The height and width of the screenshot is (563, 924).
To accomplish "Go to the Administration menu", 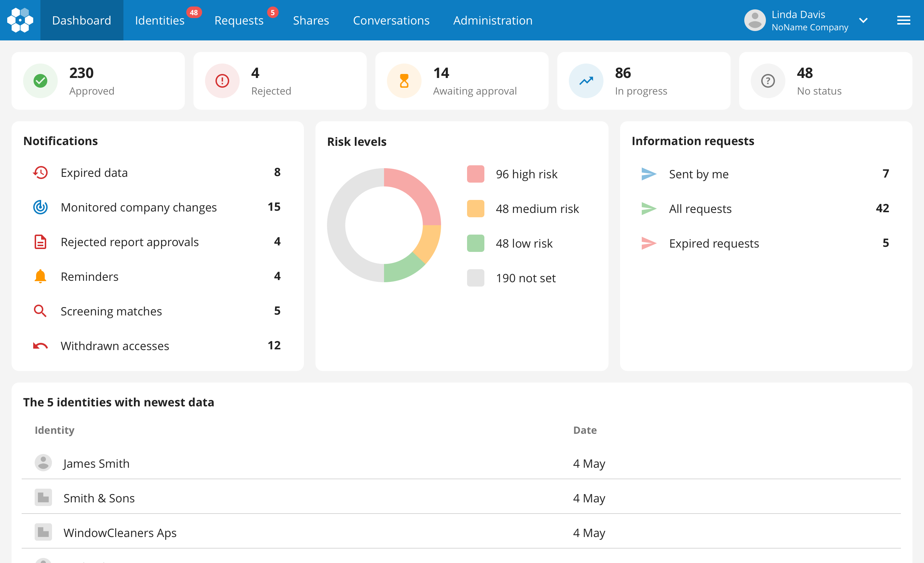I will 492,20.
